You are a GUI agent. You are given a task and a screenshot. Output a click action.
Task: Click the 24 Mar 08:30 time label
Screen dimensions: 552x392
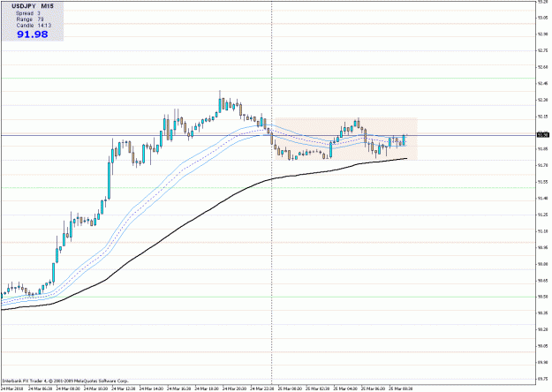point(68,388)
